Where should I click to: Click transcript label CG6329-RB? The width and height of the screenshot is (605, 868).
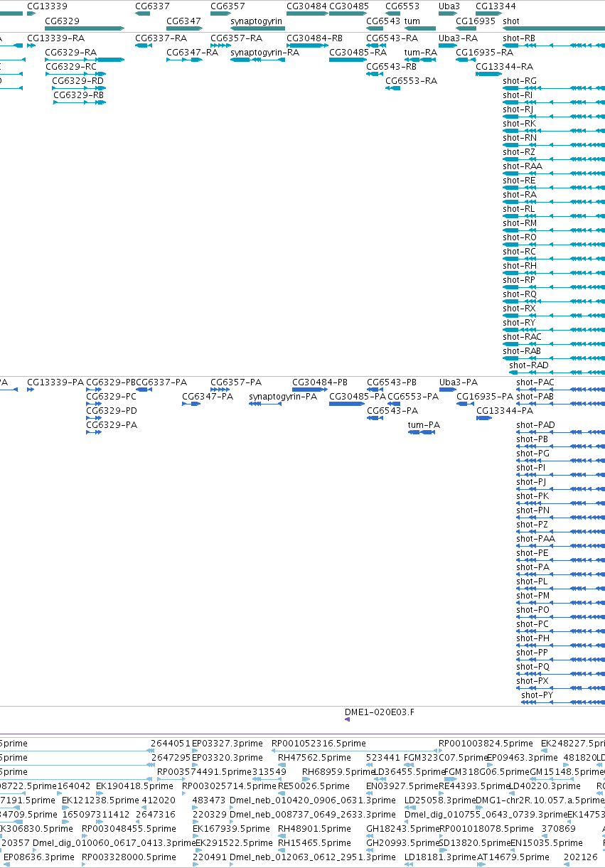click(x=79, y=95)
